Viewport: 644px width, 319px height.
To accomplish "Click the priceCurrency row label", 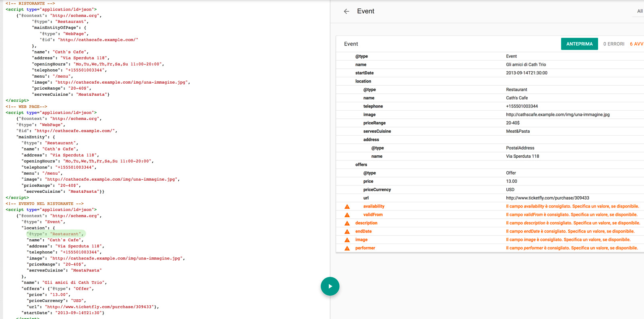I will pos(377,189).
